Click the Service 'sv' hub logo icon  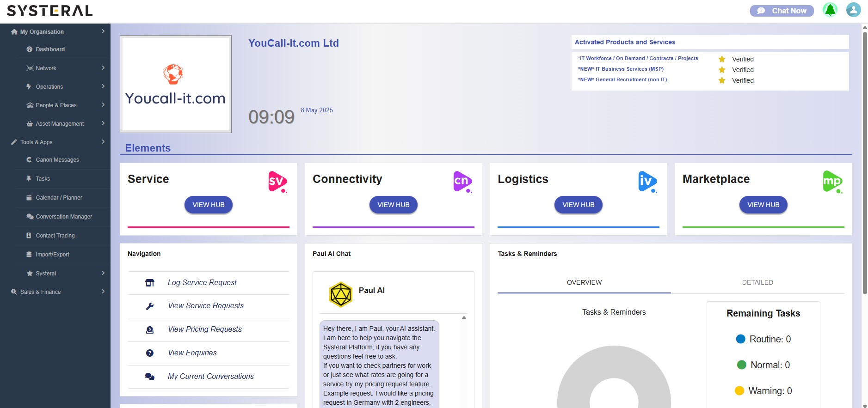277,182
